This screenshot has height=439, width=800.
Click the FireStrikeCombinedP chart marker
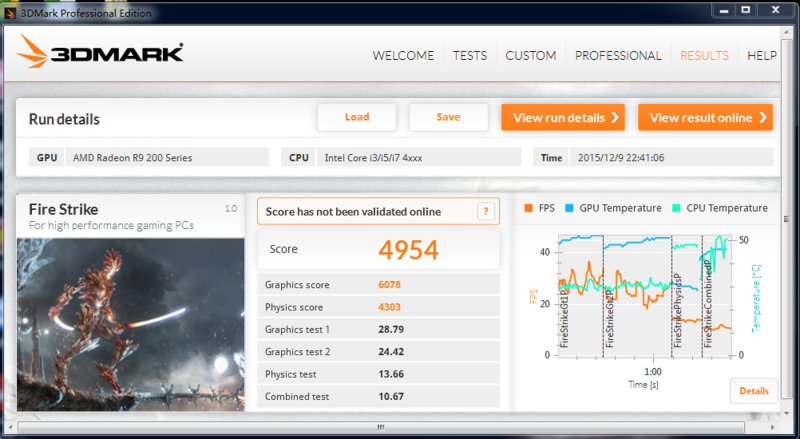coord(708,304)
